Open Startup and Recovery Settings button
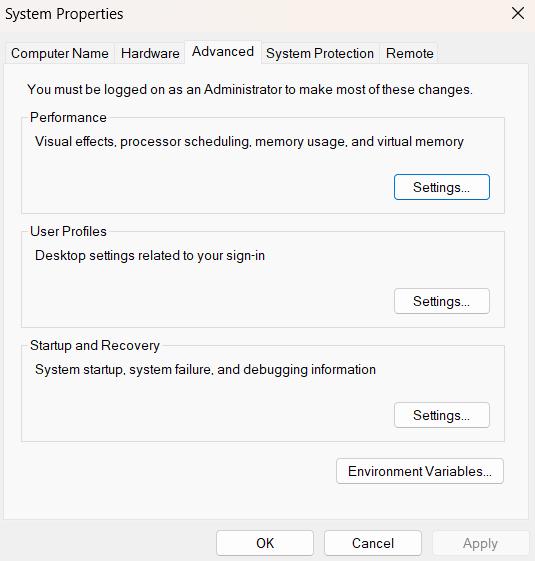 pyautogui.click(x=442, y=415)
